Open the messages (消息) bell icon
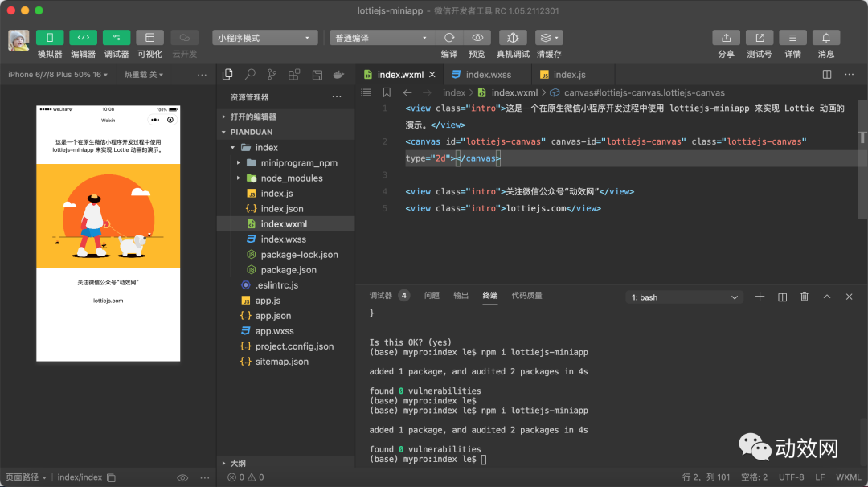This screenshot has width=868, height=487. point(826,38)
